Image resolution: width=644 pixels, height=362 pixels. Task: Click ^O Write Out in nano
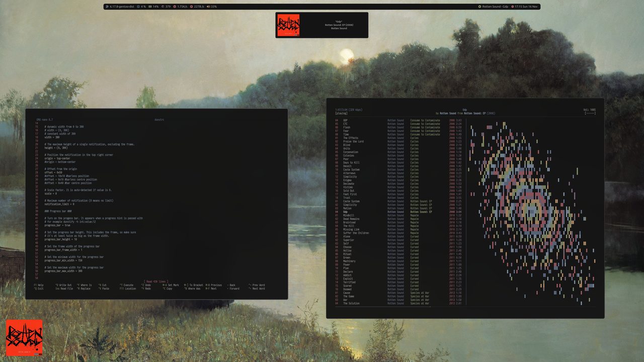(63, 285)
